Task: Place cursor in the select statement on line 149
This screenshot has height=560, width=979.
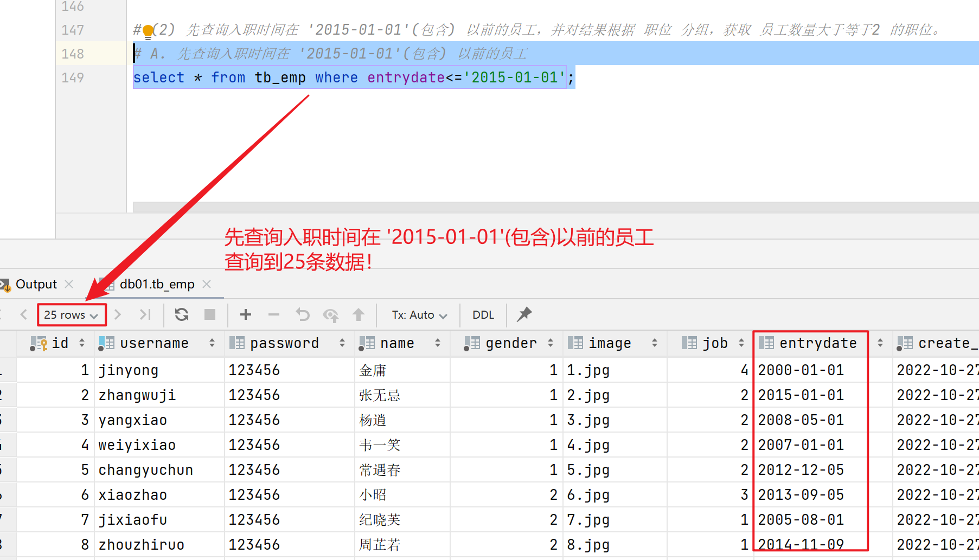Action: 354,78
